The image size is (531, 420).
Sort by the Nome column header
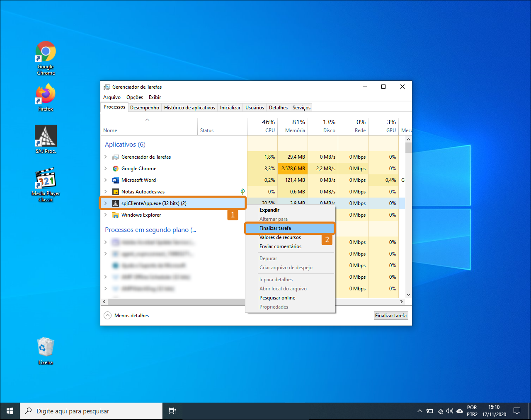click(x=149, y=126)
